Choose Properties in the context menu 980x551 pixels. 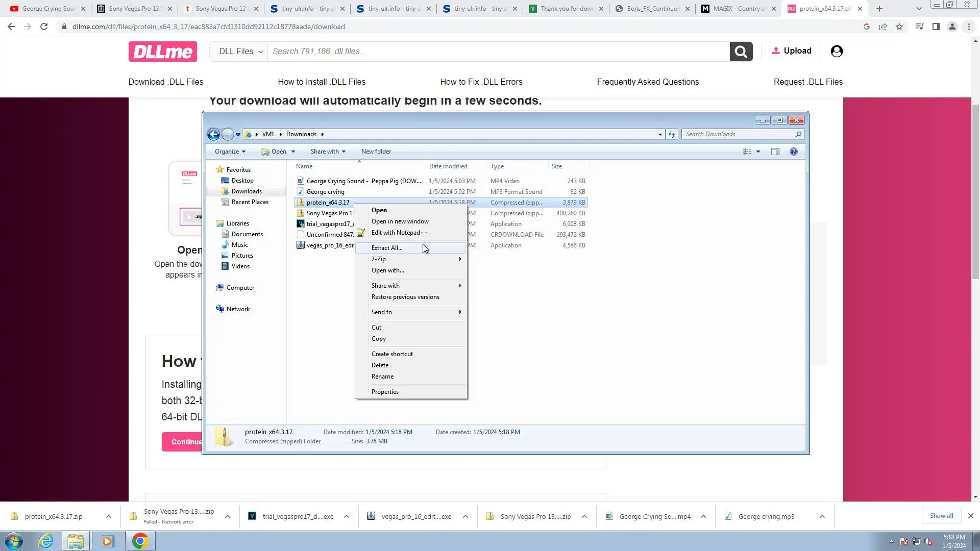point(385,392)
